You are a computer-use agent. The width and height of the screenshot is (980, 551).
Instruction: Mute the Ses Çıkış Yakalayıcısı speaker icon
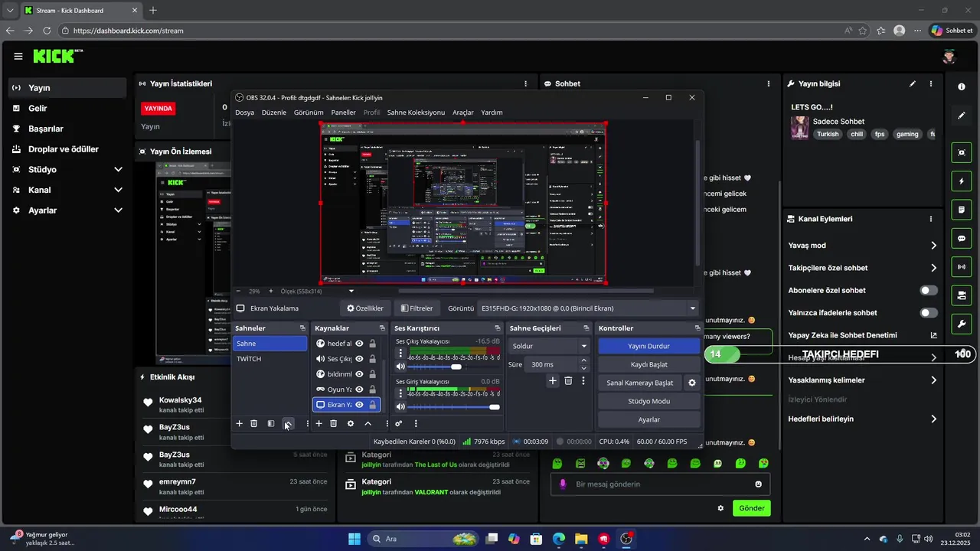coord(400,367)
